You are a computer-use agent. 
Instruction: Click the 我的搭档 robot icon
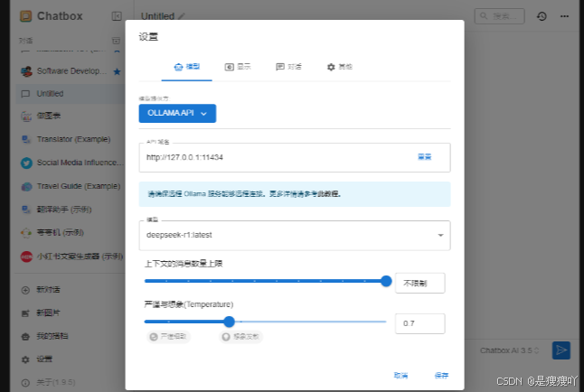point(25,337)
